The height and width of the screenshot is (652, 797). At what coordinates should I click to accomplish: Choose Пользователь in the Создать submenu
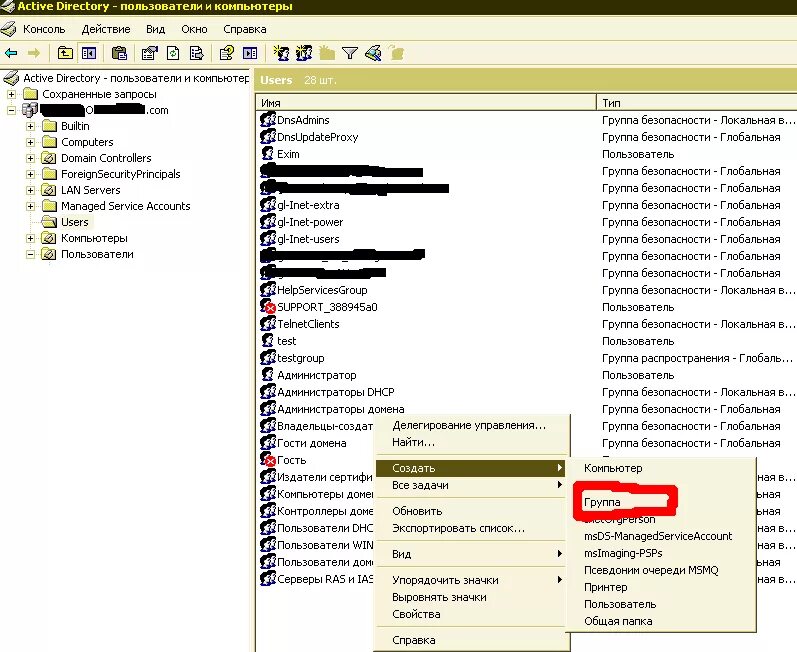[x=620, y=604]
